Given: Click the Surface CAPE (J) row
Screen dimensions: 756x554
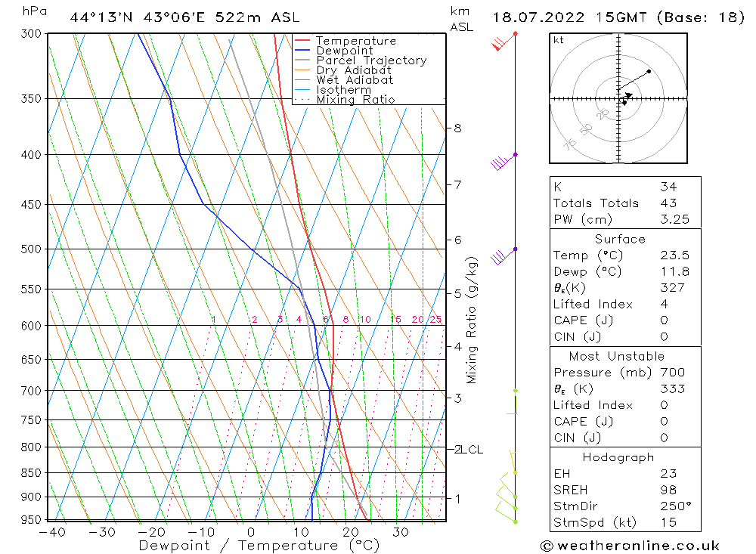Looking at the screenshot, I should point(625,320).
